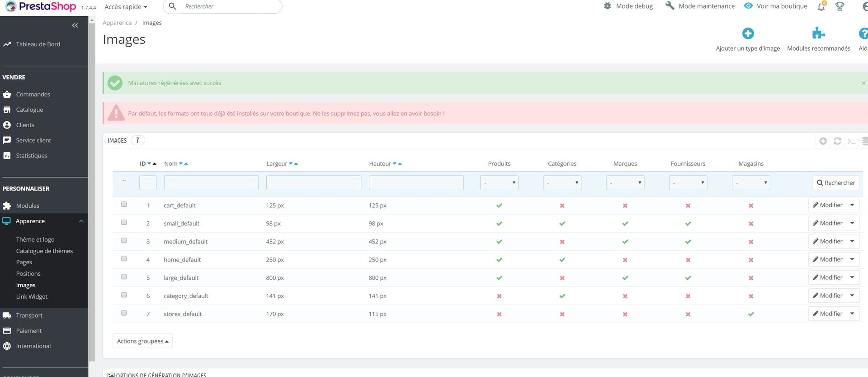Screen dimensions: 868x377
Task: Tick checkbox for category_default row
Action: [124, 295]
